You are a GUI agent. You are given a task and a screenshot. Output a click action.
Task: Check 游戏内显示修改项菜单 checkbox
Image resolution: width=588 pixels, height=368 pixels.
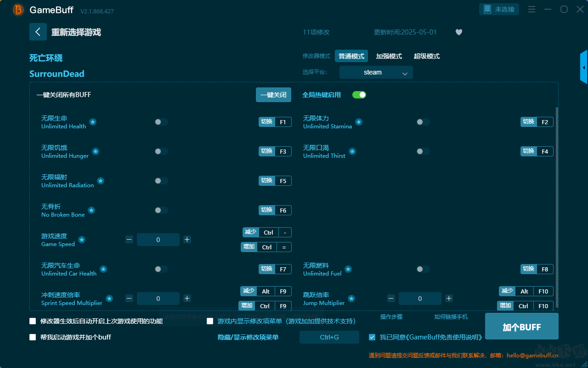210,321
